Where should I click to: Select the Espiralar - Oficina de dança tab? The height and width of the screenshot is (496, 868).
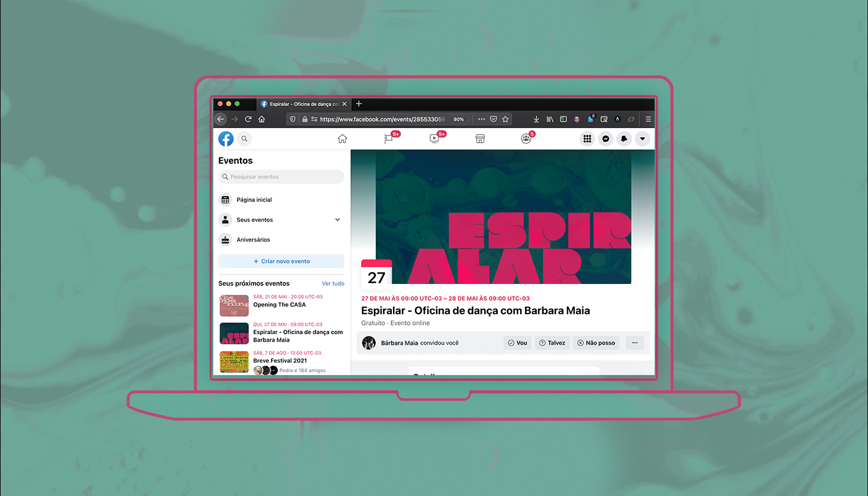pos(304,104)
